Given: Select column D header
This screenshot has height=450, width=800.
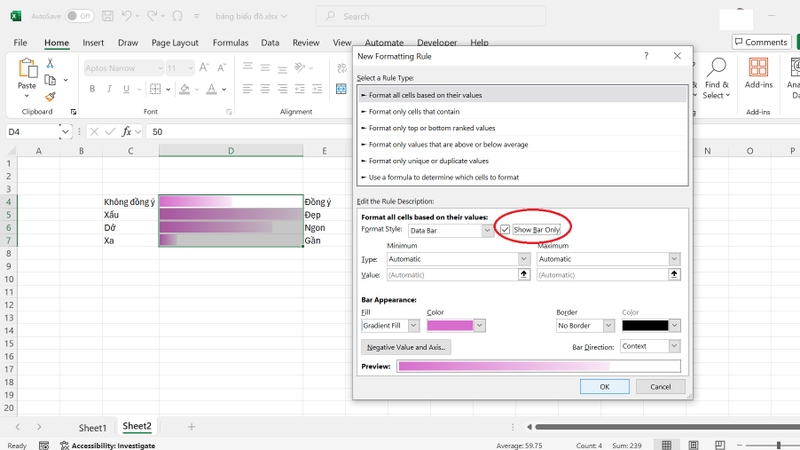Looking at the screenshot, I should pos(231,151).
